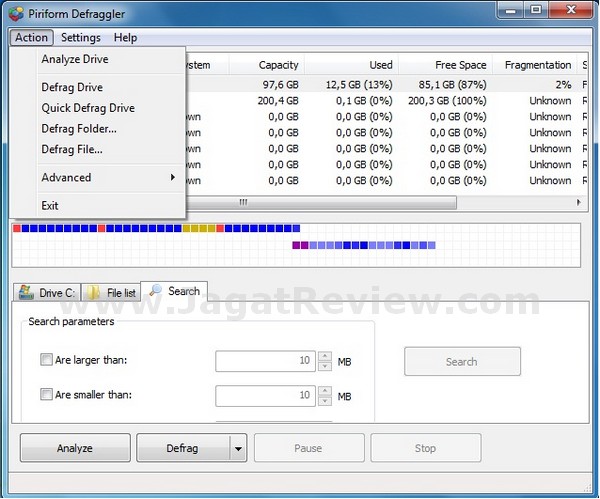Decrease the "smaller than" size with down arrow
This screenshot has width=600, height=499.
[x=324, y=401]
